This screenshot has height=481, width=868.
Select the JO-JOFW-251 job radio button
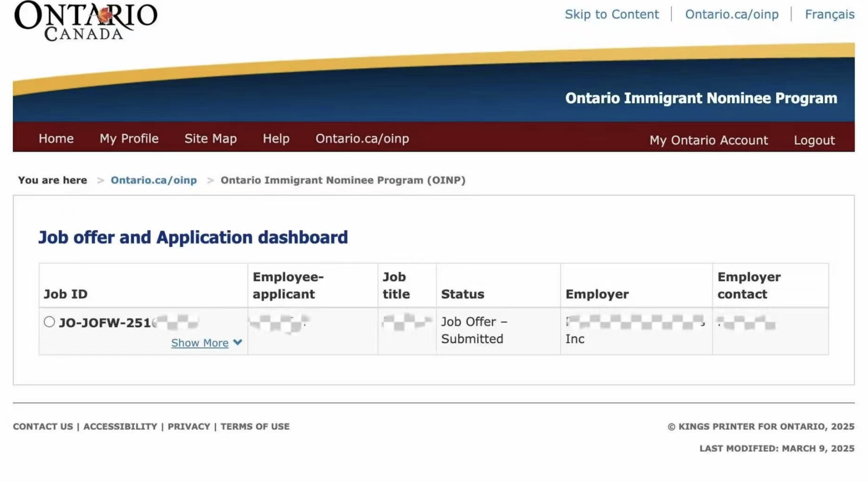pos(49,322)
